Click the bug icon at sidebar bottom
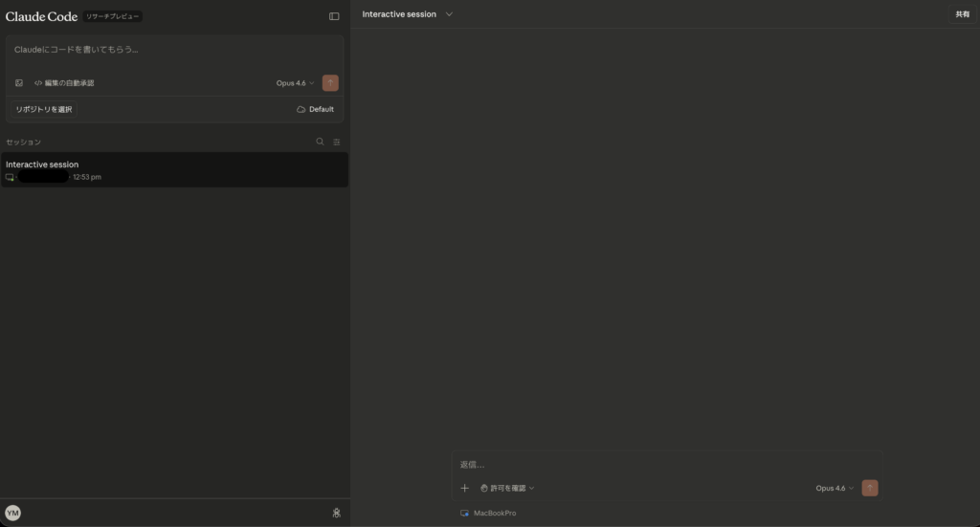The image size is (980, 527). [336, 513]
